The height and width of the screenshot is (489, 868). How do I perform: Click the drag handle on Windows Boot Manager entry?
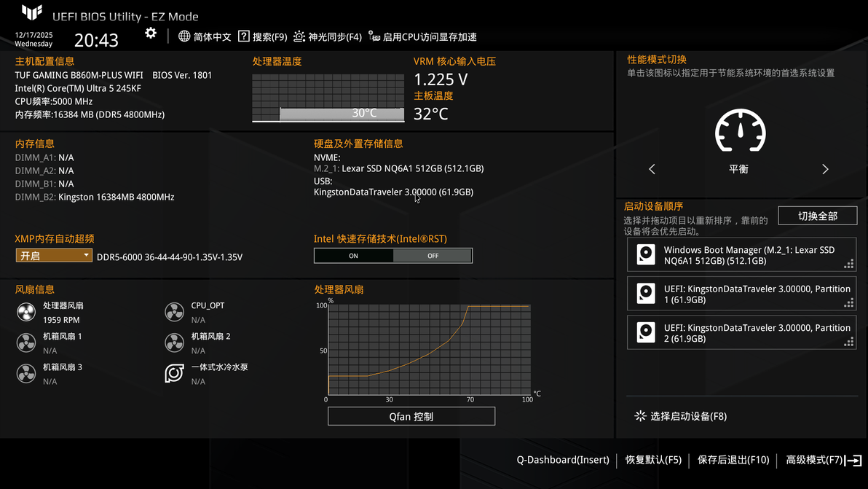(848, 264)
